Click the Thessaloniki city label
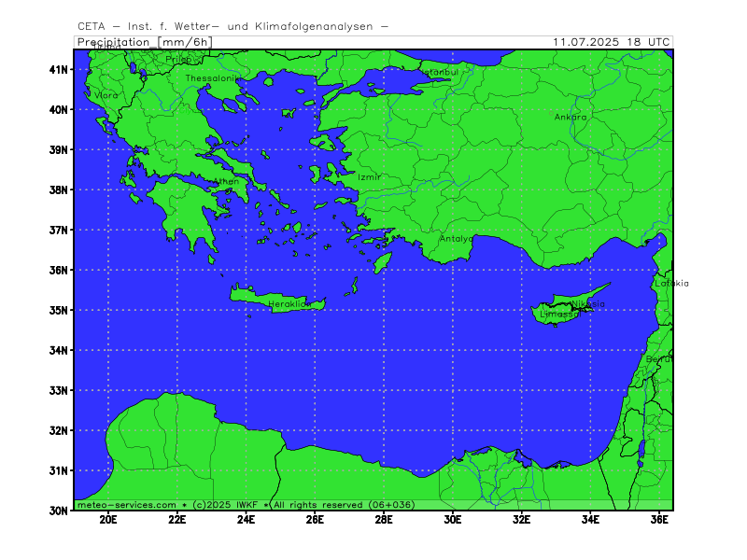Screen dimensions: 747x560 [213, 78]
